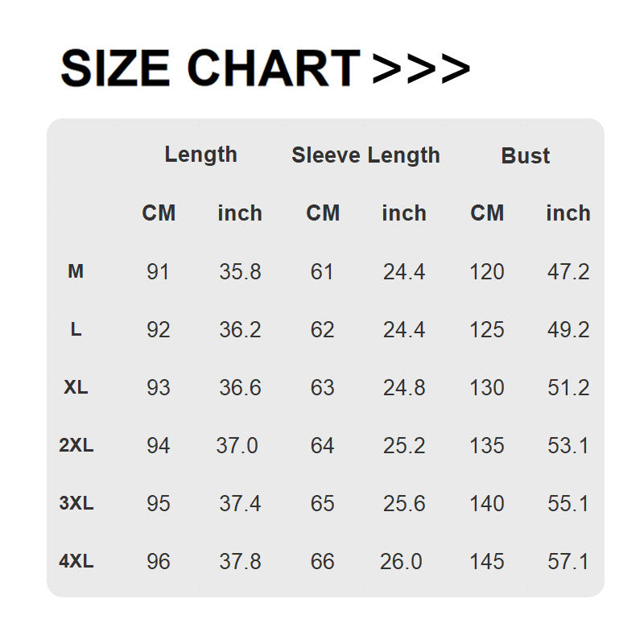Select the Sleeve Length column header
Image resolution: width=644 pixels, height=644 pixels.
[x=365, y=155]
